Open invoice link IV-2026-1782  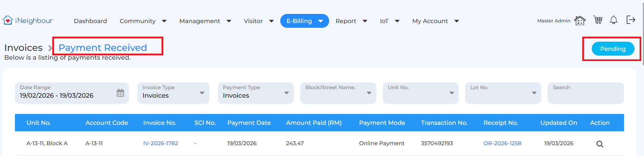(x=160, y=143)
